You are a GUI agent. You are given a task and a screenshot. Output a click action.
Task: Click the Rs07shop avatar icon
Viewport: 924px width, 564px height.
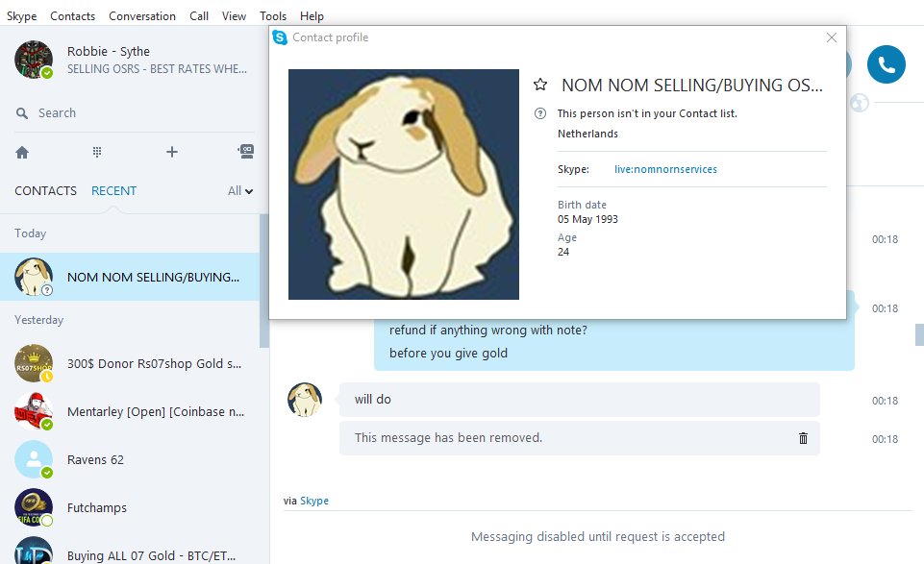[x=34, y=363]
